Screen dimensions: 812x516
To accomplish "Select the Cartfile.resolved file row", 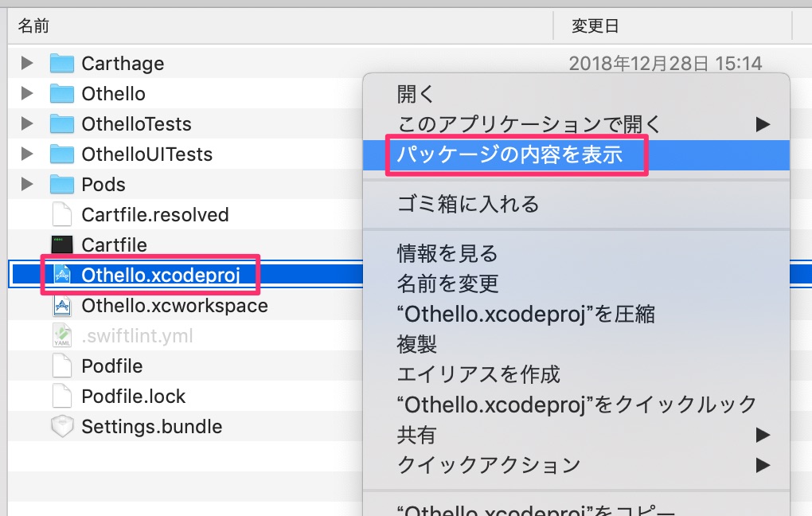I will point(156,214).
